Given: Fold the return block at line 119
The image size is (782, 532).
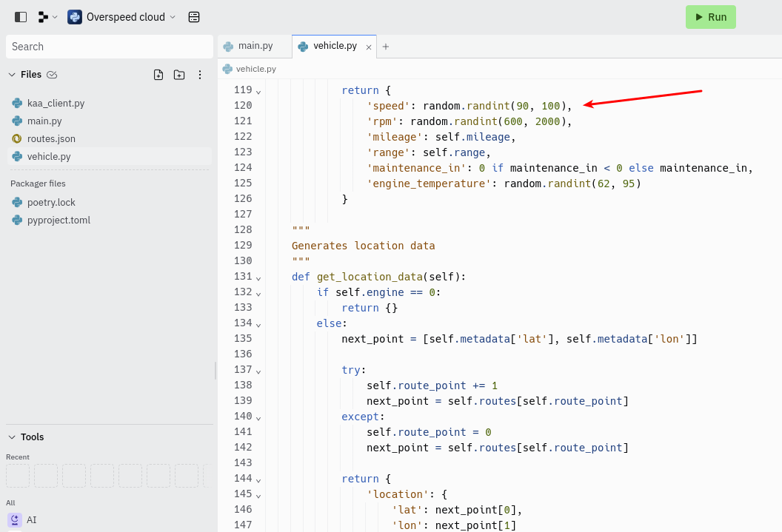Looking at the screenshot, I should coord(258,92).
